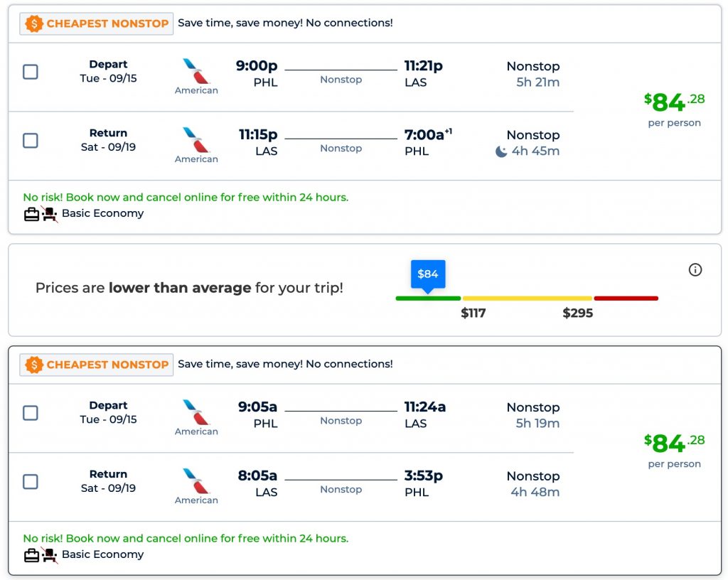
Task: Select the 8:05a LAS return checkbox
Action: click(x=31, y=482)
